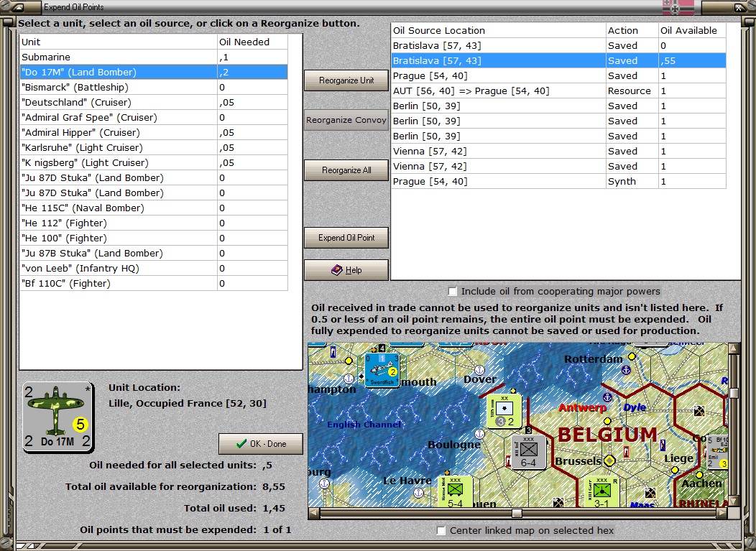Click the map scroll left arrow
Image resolution: width=756 pixels, height=551 pixels.
coord(313,513)
